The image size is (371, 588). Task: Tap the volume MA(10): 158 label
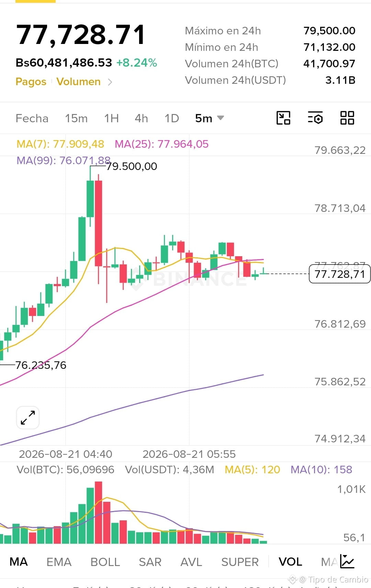coord(322,470)
